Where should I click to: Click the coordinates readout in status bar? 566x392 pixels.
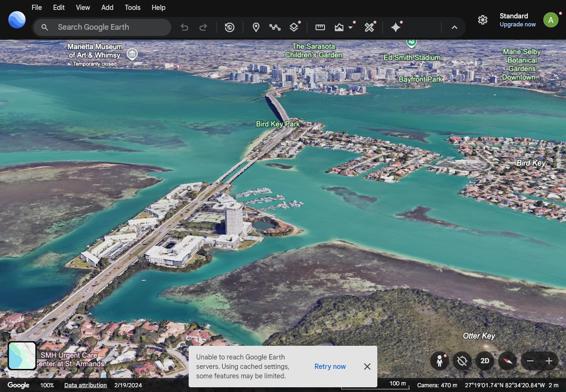[505, 385]
